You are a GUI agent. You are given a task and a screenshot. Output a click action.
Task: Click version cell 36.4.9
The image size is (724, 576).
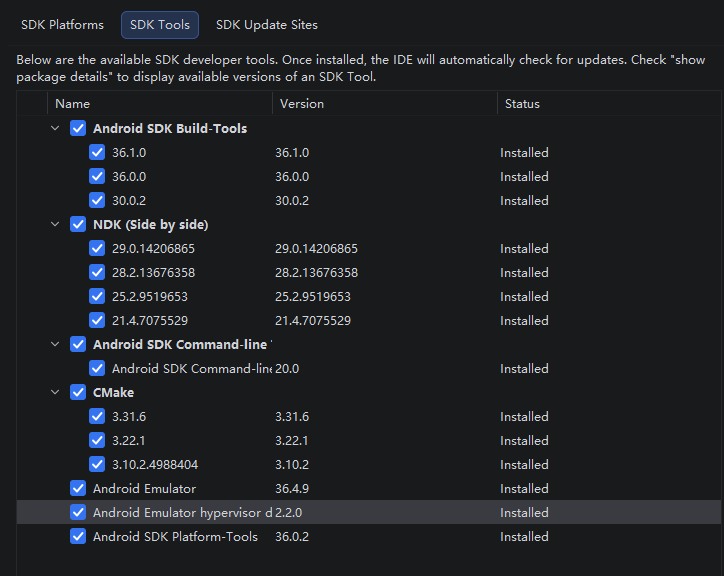point(292,489)
